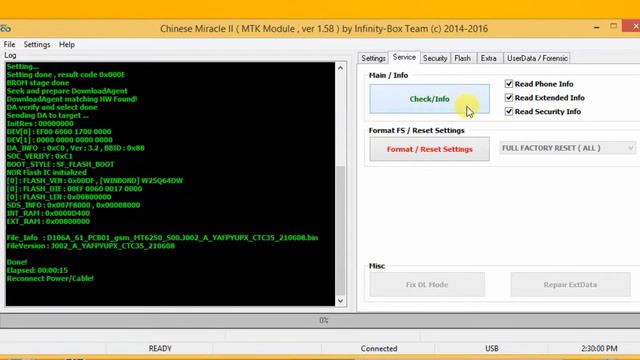
Task: Switch to the Security tab
Action: [x=435, y=58]
